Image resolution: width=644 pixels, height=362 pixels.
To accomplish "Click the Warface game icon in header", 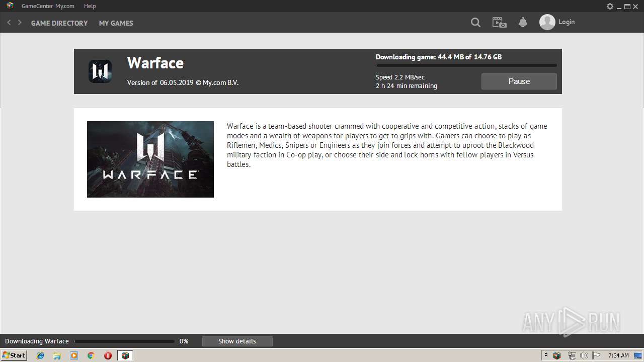I will pyautogui.click(x=100, y=71).
